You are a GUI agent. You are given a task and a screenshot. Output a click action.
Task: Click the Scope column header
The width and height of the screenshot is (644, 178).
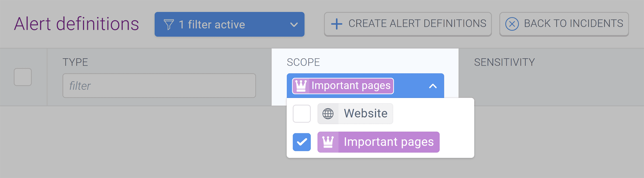click(x=303, y=62)
